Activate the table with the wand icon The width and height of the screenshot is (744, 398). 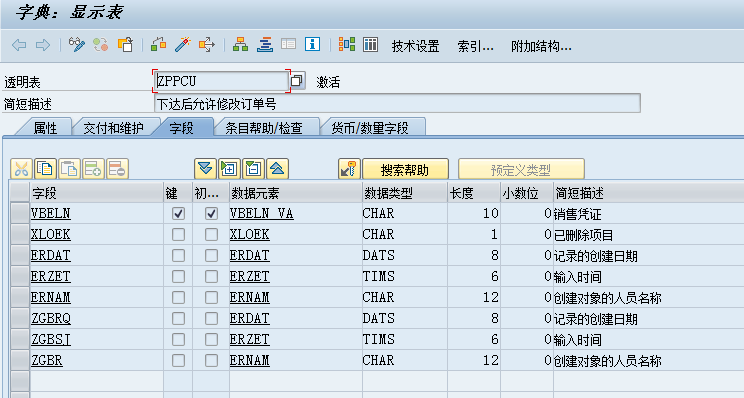point(183,45)
